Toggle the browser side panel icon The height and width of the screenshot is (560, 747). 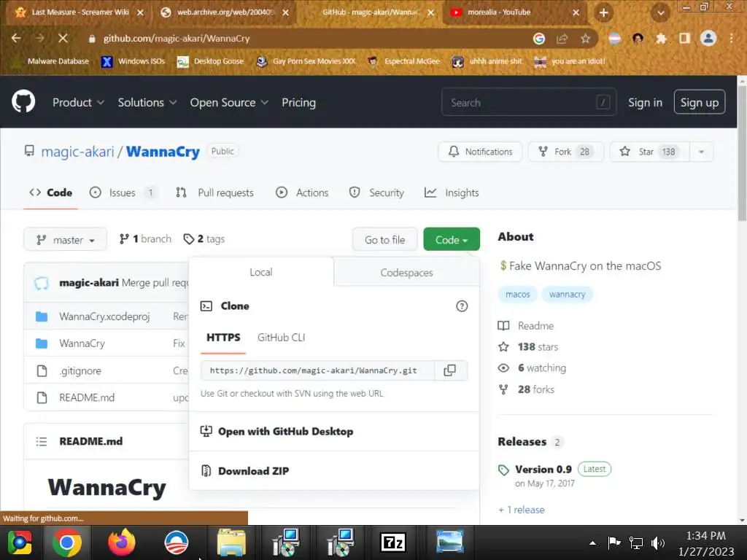(x=684, y=39)
